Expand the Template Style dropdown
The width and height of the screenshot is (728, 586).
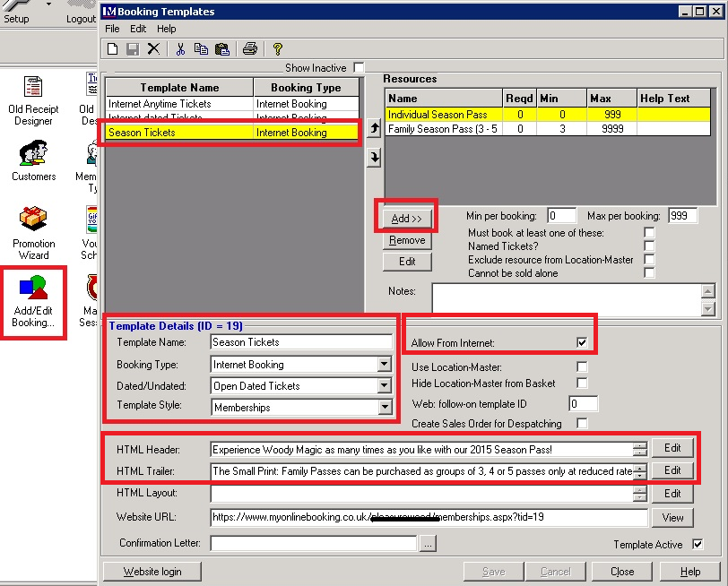coord(384,407)
